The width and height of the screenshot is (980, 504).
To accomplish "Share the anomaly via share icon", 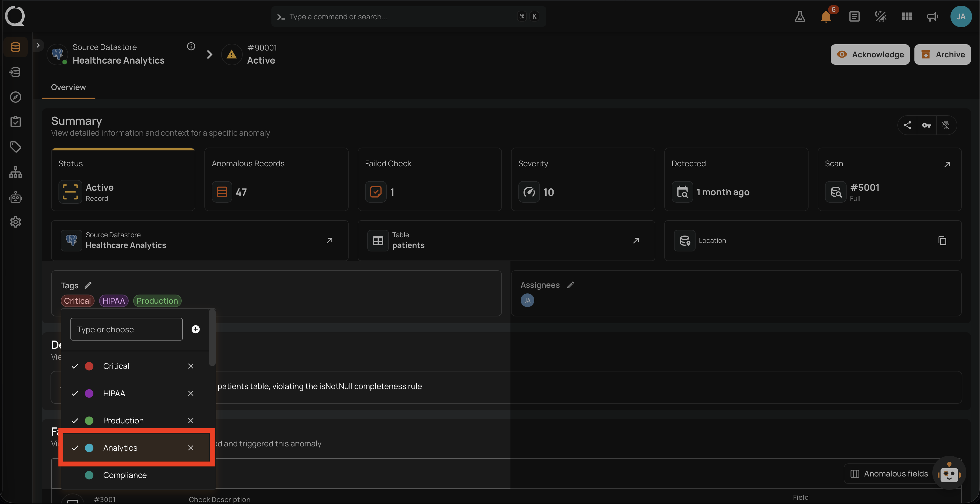I will pos(907,125).
